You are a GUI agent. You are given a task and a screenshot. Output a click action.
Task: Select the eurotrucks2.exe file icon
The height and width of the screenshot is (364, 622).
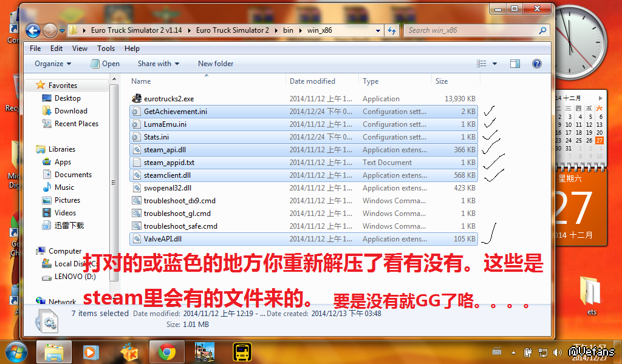click(137, 99)
